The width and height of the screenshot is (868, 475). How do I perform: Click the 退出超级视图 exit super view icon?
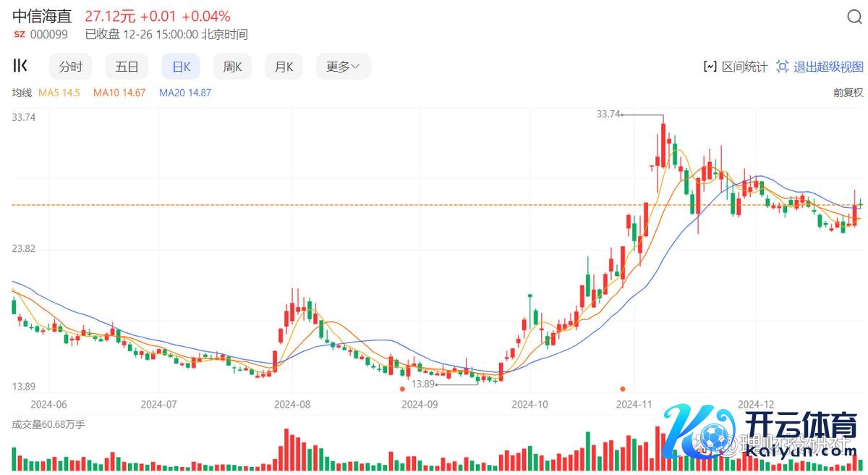[x=782, y=67]
